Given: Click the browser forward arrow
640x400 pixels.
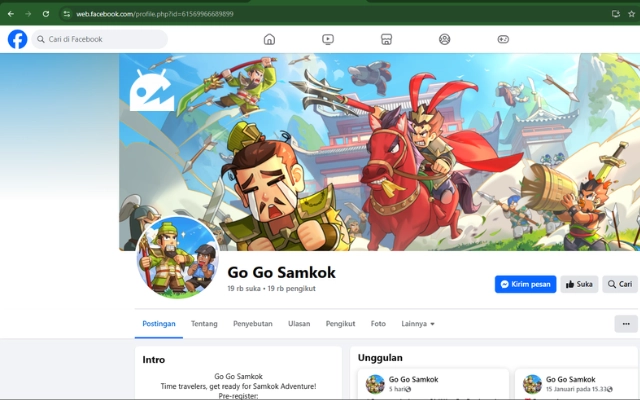Looking at the screenshot, I should [x=28, y=14].
